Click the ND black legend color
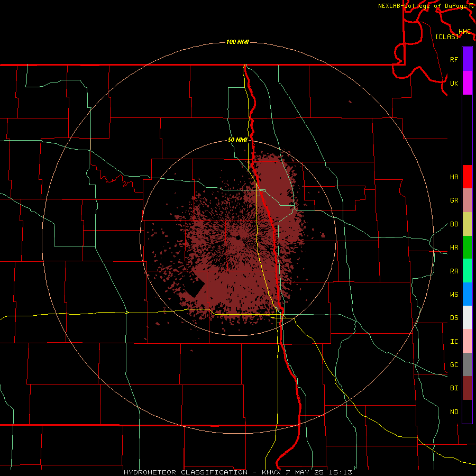Image resolution: width=476 pixels, height=476 pixels. 467,411
